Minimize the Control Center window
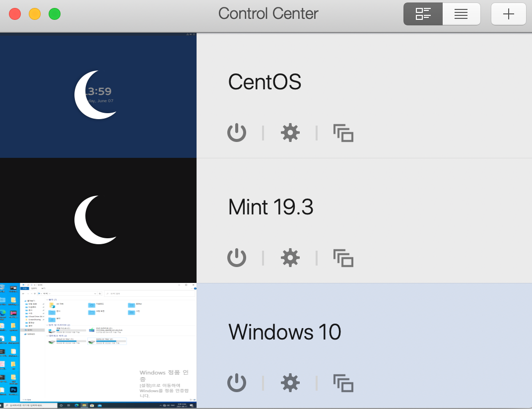532x409 pixels. coord(35,14)
